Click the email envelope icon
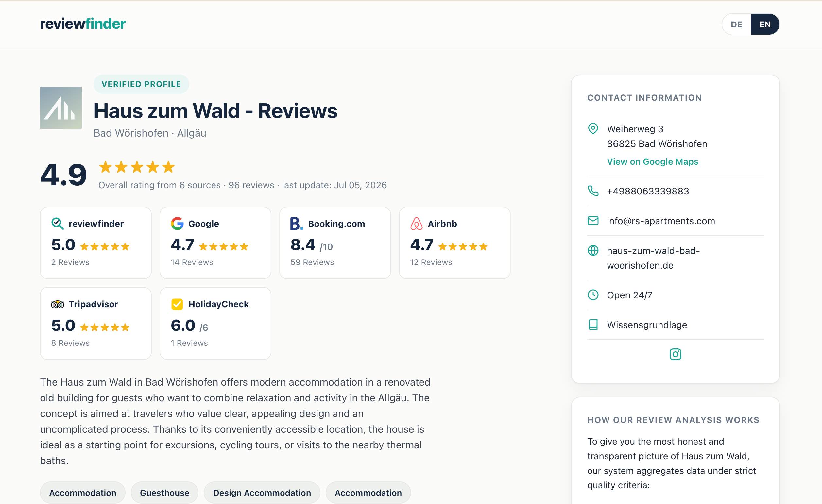Screen dimensions: 822x504 593,221
